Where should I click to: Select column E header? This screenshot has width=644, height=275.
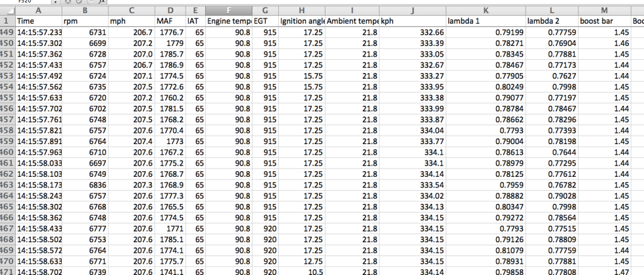[x=196, y=11]
